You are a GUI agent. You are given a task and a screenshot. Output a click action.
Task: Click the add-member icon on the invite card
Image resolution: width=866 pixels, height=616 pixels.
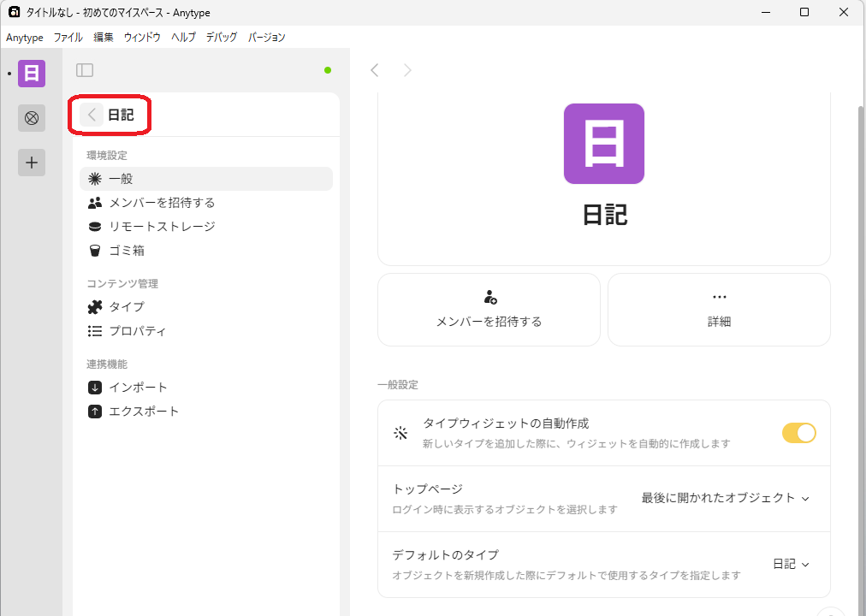[489, 297]
